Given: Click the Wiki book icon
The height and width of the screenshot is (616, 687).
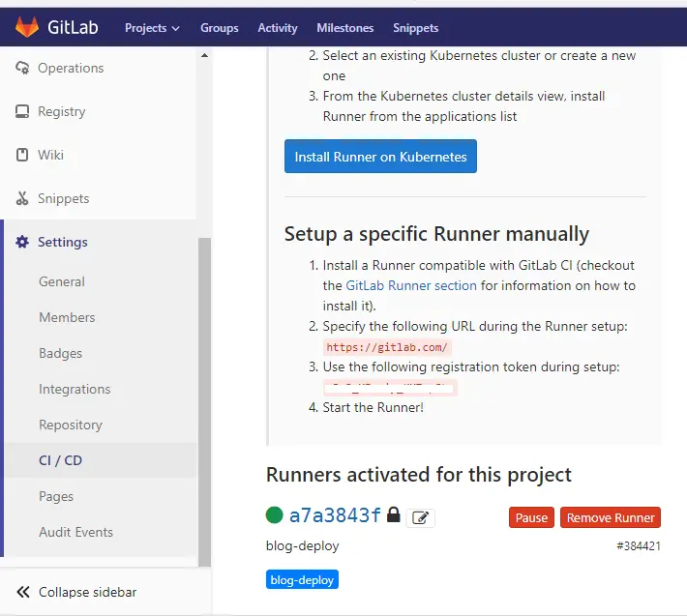Looking at the screenshot, I should click(22, 155).
